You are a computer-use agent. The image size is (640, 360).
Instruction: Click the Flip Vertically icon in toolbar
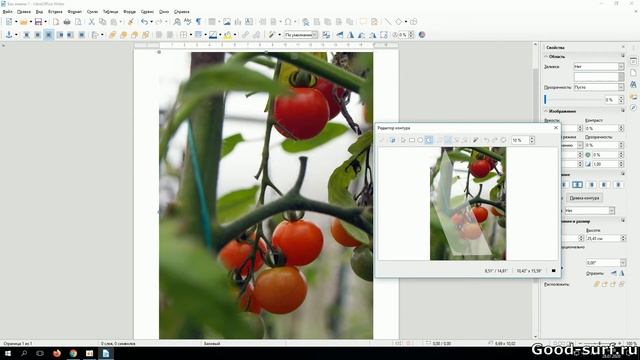(x=340, y=35)
